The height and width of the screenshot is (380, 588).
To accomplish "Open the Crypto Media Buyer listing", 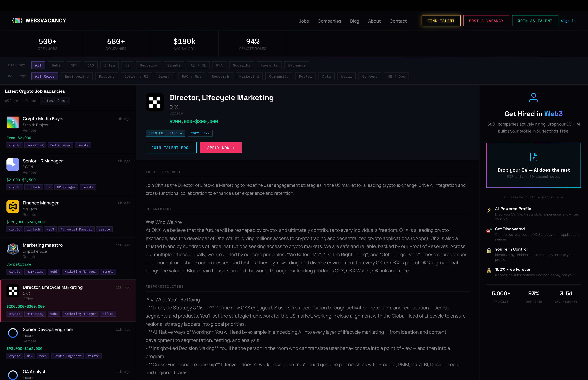I will click(x=68, y=132).
